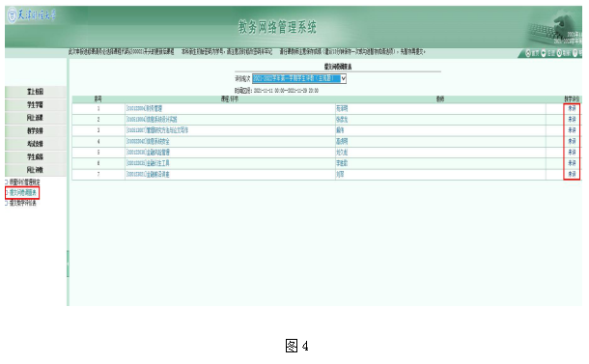Open the 未评 evaluation link in row 1
The width and height of the screenshot is (589, 364).
click(572, 108)
